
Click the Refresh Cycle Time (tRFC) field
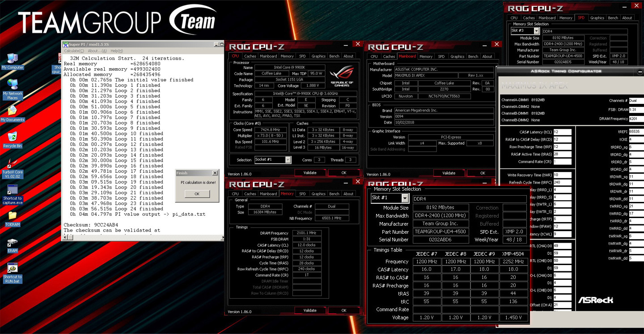(562, 182)
